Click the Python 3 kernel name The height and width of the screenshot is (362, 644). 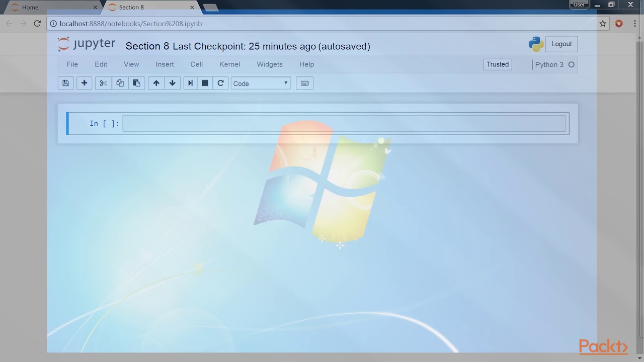pos(549,64)
